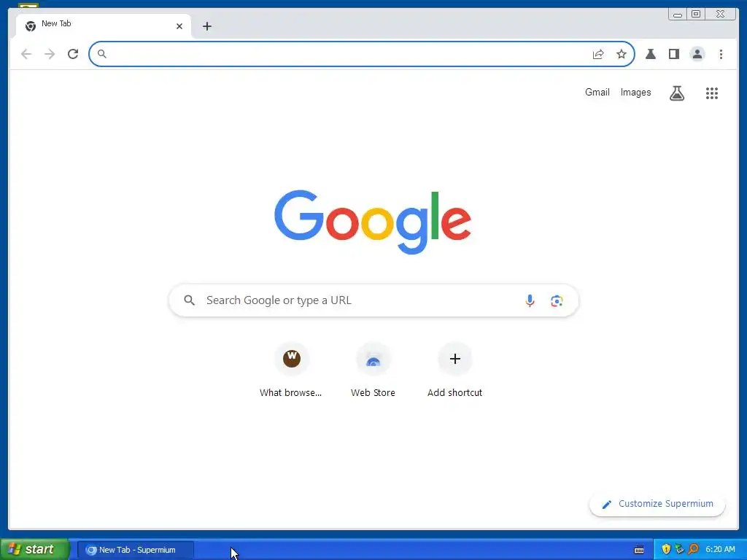Image resolution: width=747 pixels, height=560 pixels.
Task: Click the 6:20 AM clock
Action: click(720, 549)
